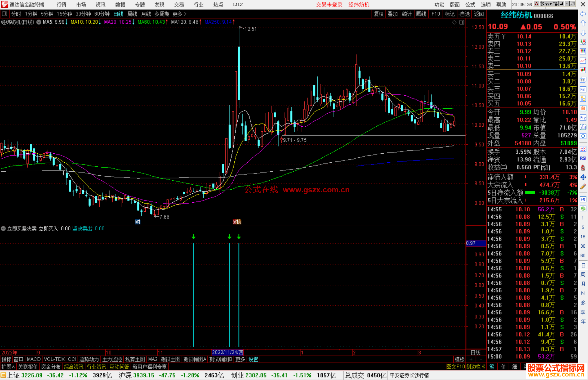588x380 pixels.
Task: Click the 画线 draw line button
Action: click(421, 14)
